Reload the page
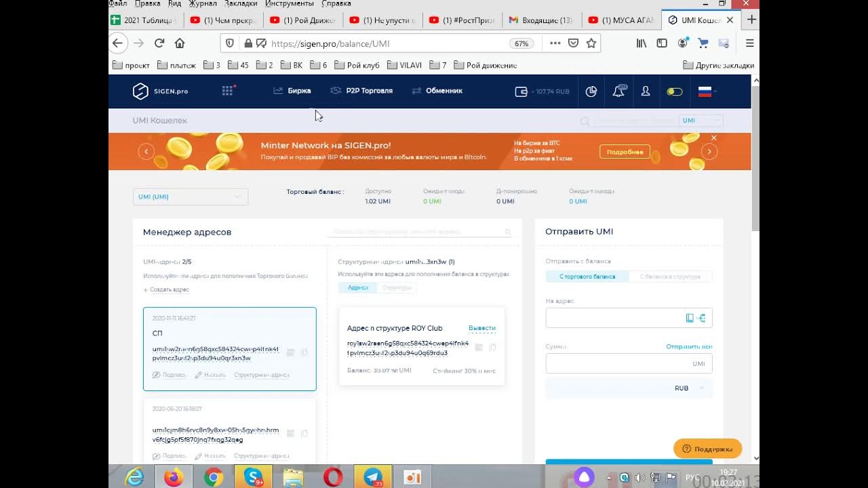 (159, 43)
